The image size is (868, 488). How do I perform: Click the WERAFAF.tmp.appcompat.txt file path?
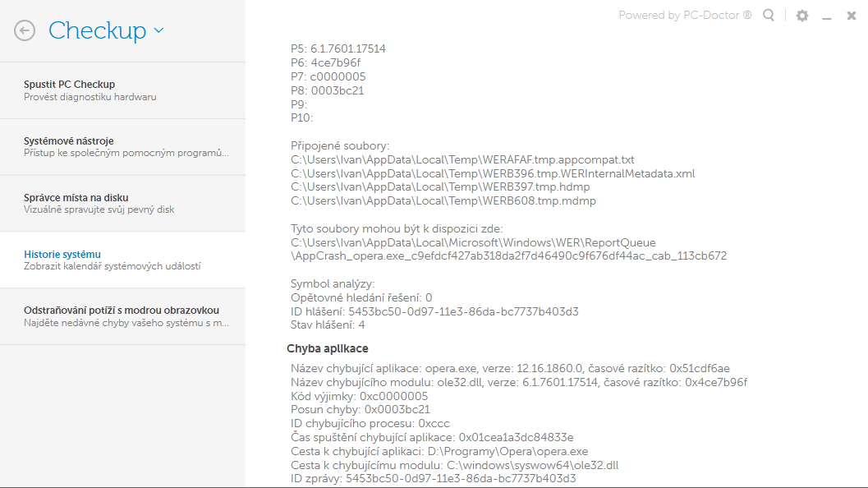[x=462, y=159]
